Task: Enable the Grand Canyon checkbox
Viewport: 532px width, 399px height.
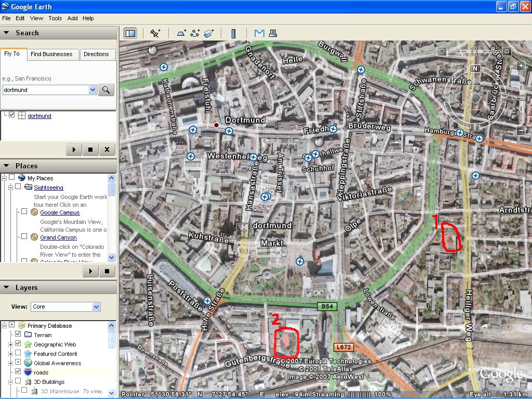Action: tap(24, 236)
